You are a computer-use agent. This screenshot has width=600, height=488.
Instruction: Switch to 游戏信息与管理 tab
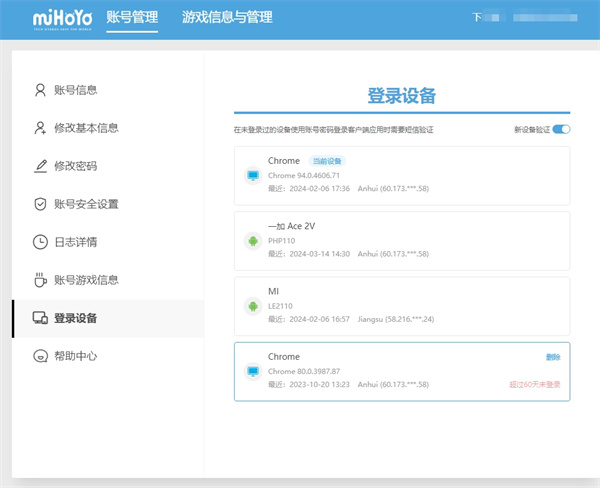pyautogui.click(x=227, y=17)
